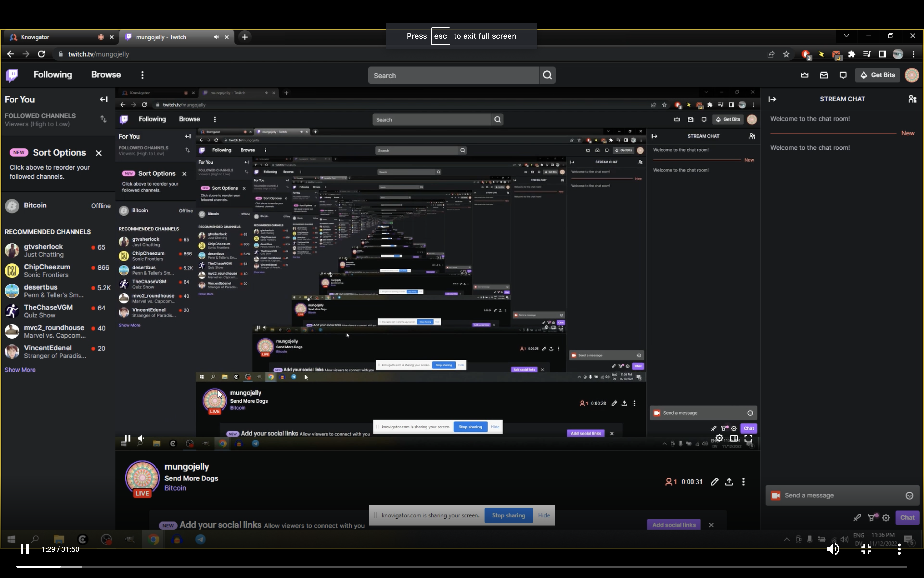Click share upload icon next to 0:00:31 uptime
924x578 pixels.
click(x=729, y=482)
